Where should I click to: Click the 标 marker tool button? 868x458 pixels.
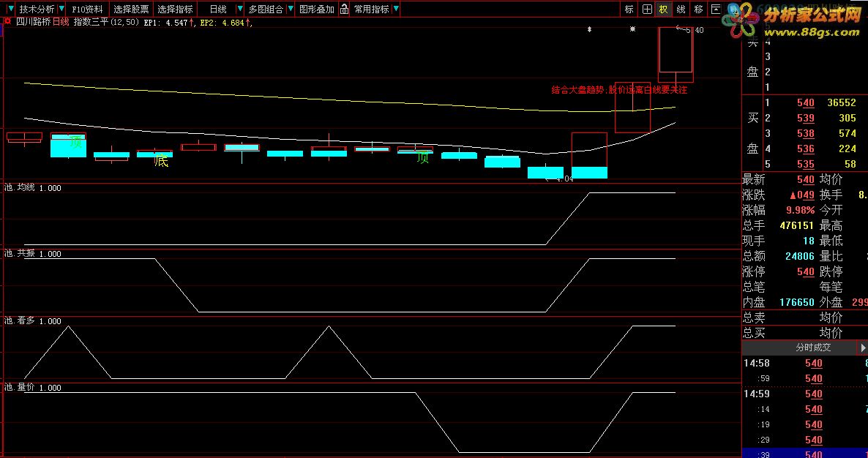(x=629, y=9)
